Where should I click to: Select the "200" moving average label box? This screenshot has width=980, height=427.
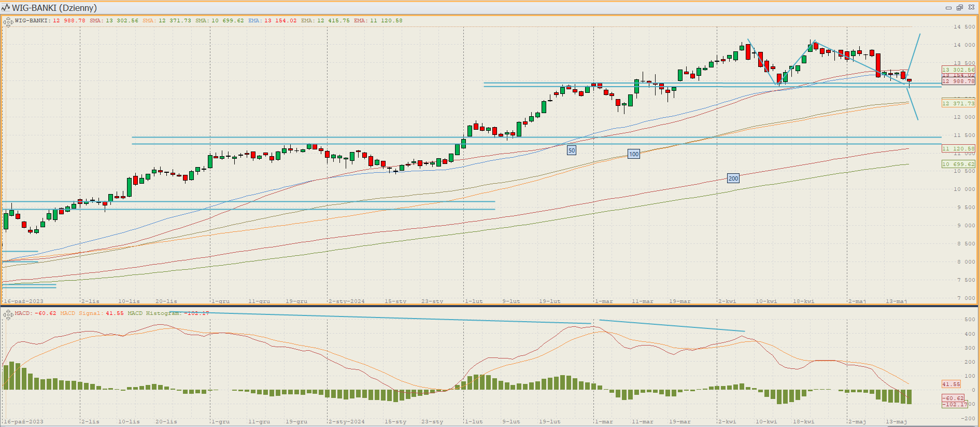click(733, 178)
